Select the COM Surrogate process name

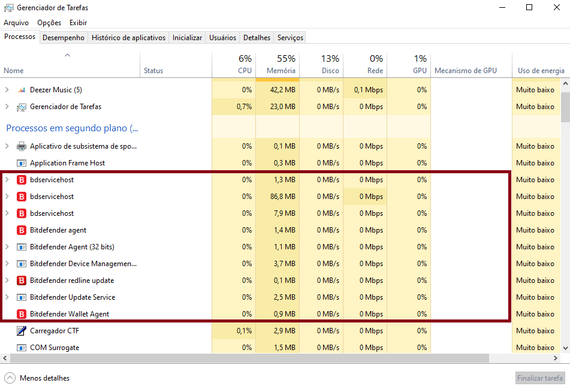coord(55,348)
